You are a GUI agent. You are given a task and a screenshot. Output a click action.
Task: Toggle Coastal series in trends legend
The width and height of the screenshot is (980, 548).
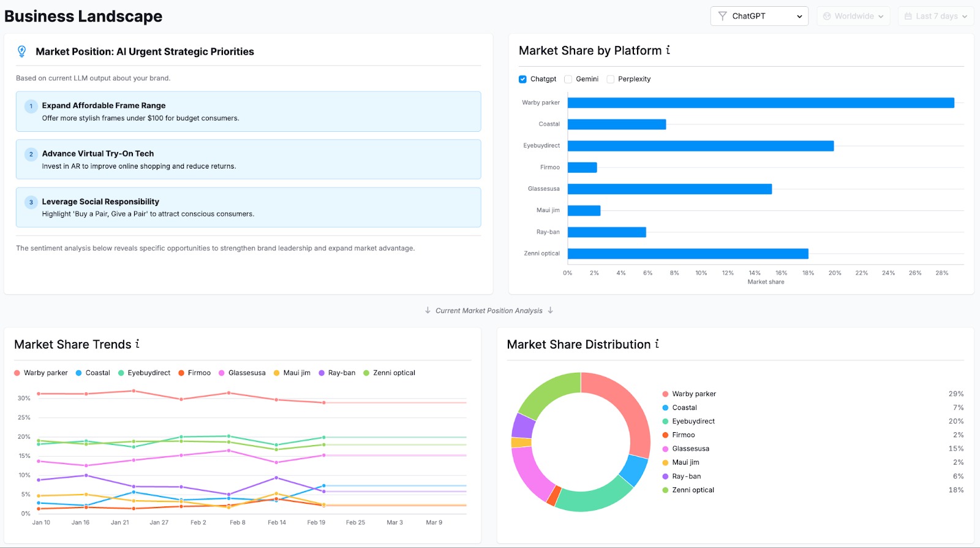tap(93, 373)
